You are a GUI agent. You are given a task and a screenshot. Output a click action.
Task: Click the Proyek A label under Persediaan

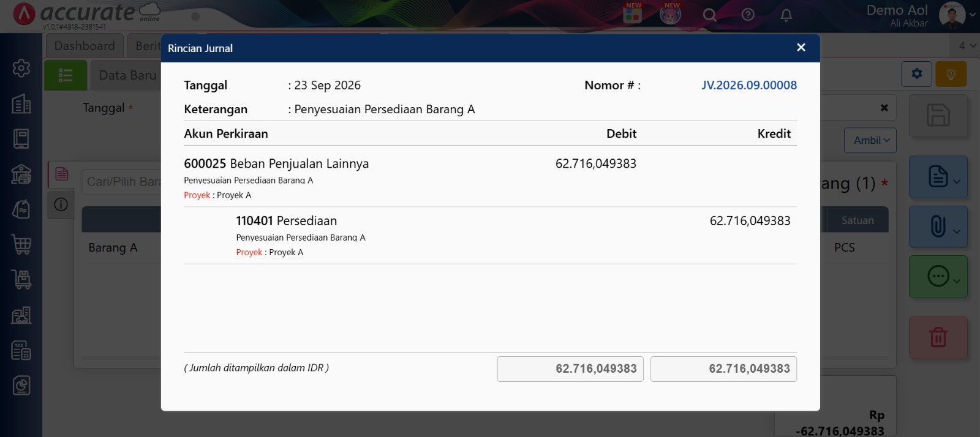pyautogui.click(x=269, y=252)
